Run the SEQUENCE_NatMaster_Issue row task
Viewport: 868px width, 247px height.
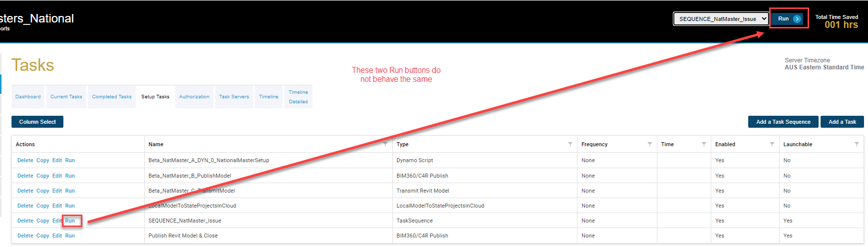(70, 221)
